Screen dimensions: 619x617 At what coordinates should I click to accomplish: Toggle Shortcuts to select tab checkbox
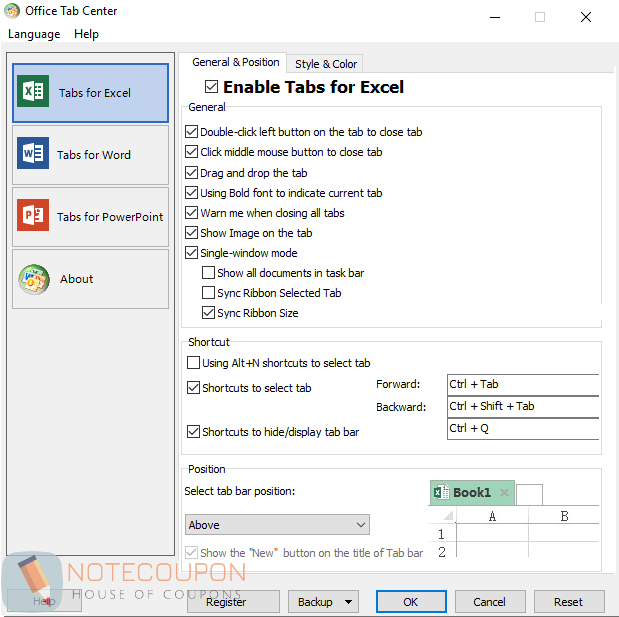[x=193, y=388]
